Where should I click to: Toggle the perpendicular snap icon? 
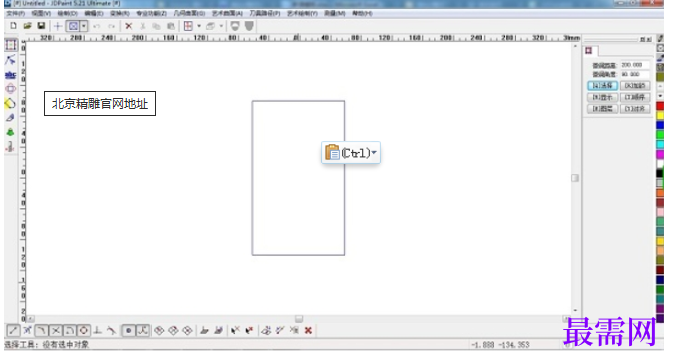[98, 331]
